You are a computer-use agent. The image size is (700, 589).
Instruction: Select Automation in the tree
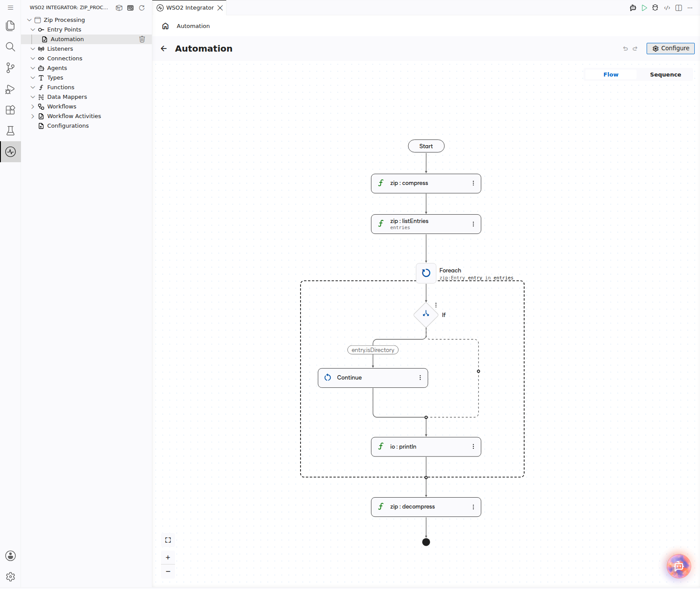pos(86,39)
